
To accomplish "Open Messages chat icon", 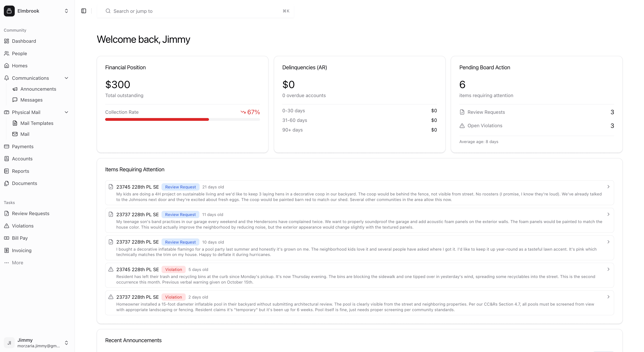I will tap(15, 100).
